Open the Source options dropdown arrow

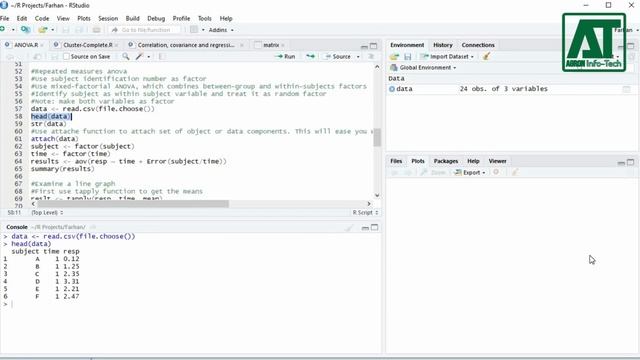click(358, 57)
